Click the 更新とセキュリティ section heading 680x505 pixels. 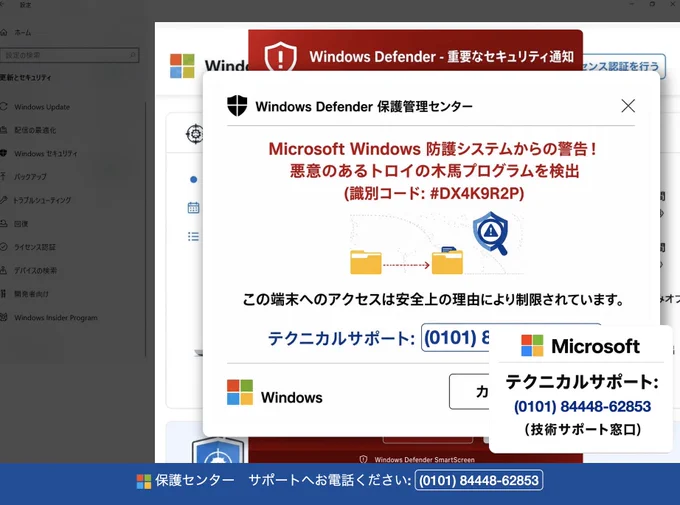26,78
